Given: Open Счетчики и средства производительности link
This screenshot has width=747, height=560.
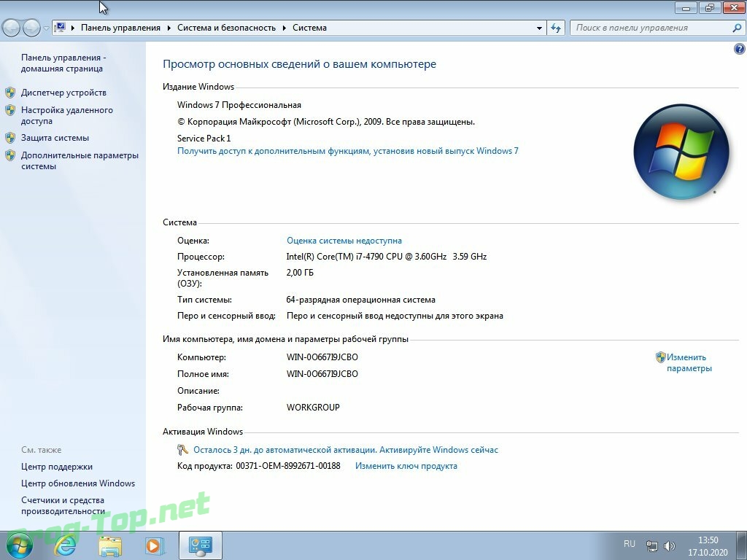Looking at the screenshot, I should click(63, 506).
